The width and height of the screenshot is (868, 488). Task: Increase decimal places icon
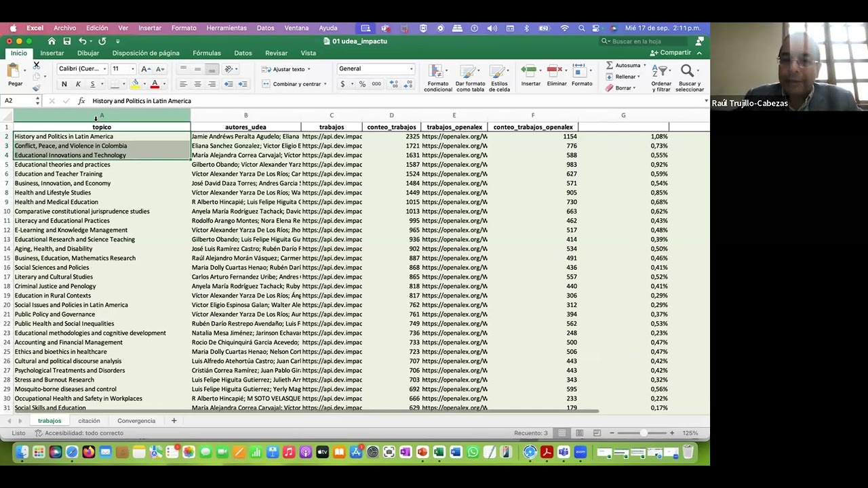(x=393, y=84)
